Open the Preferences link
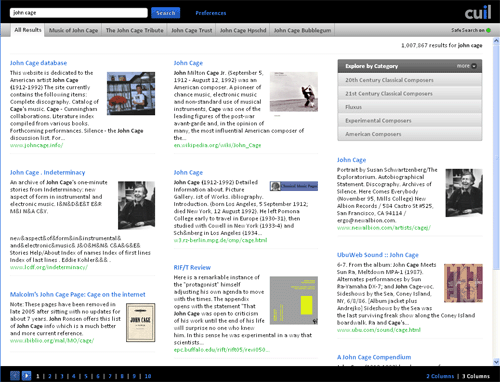Screen dimensions: 500x382 (x=211, y=13)
